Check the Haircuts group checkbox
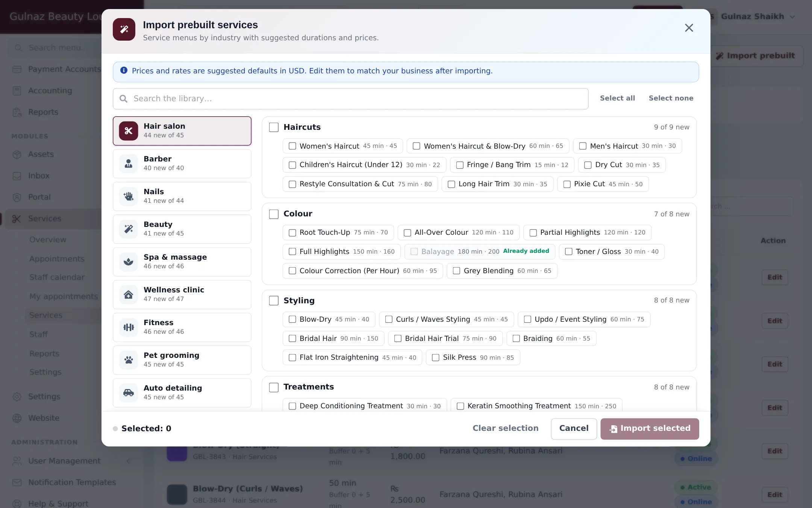The image size is (812, 508). click(274, 127)
